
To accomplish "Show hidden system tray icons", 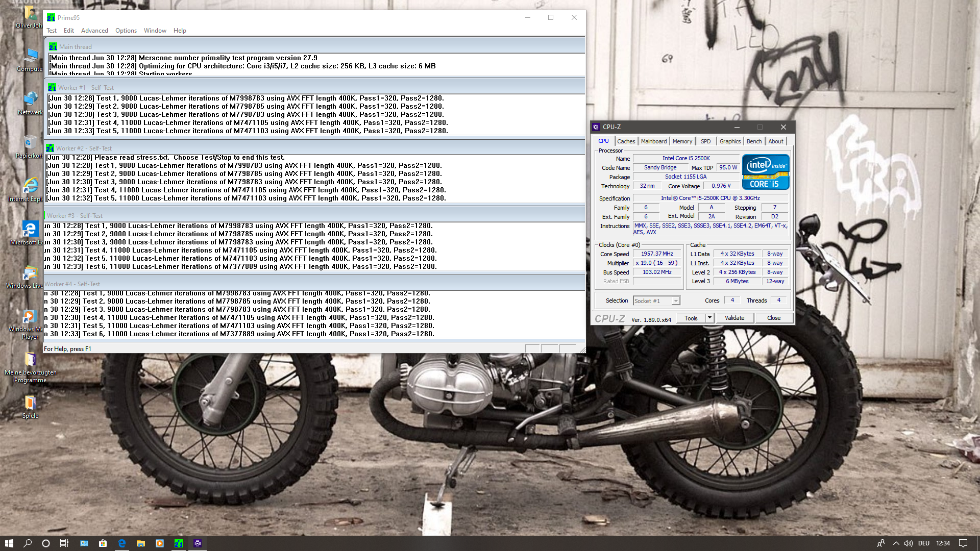I will click(x=896, y=543).
